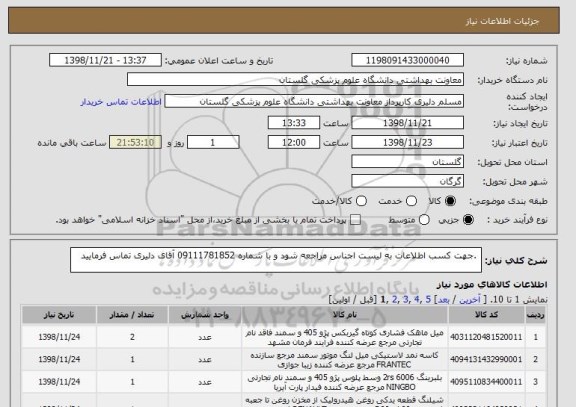Click the میل ماهک فشاری product name
Image resolution: width=576 pixels, height=407 pixels.
click(345, 338)
